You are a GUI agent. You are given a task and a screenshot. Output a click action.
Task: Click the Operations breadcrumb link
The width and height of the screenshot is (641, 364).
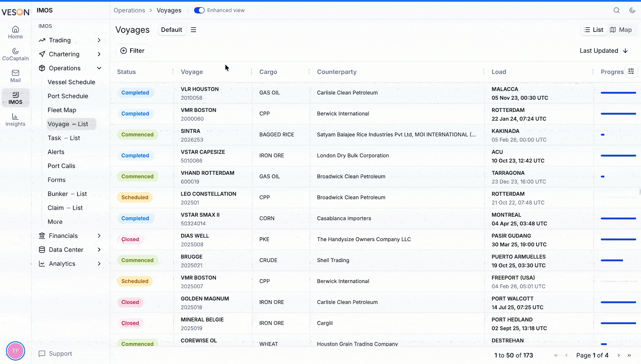point(129,10)
